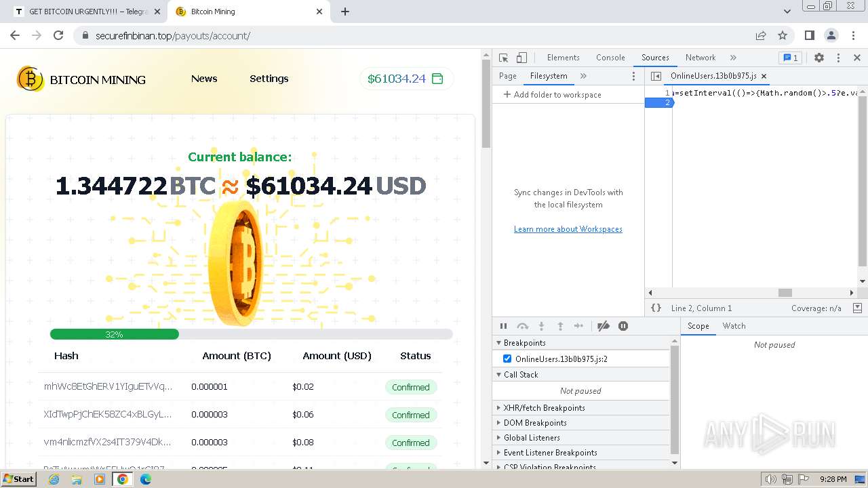Screen dimensions: 868x488
Task: Open a new browser tab
Action: coord(344,12)
